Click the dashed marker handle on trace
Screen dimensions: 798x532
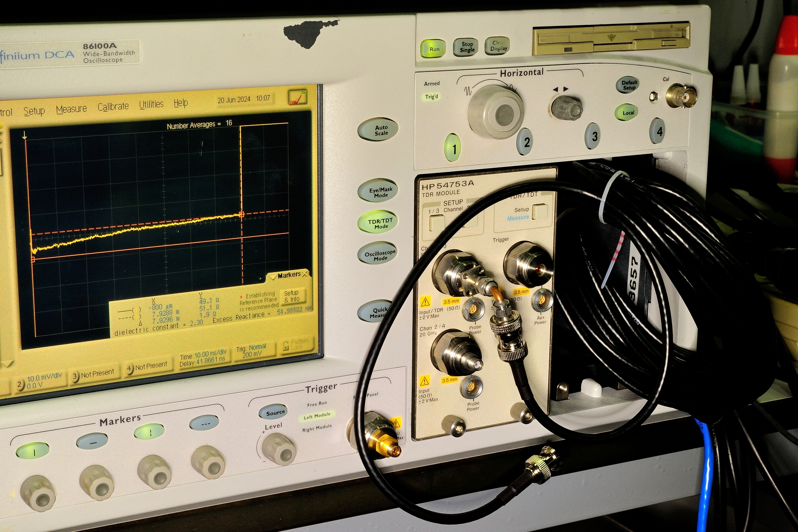[242, 214]
